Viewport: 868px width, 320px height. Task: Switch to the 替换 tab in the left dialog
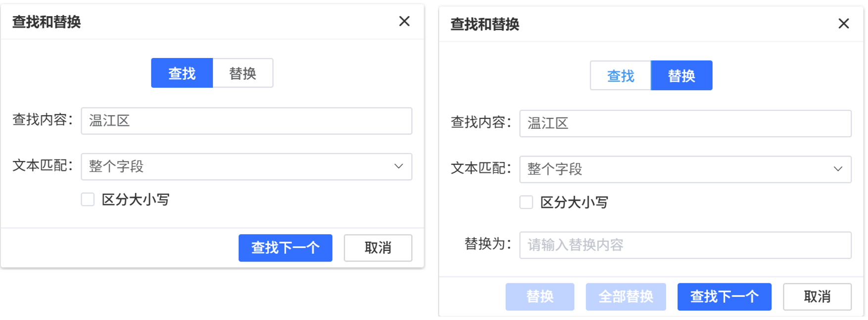tap(242, 73)
